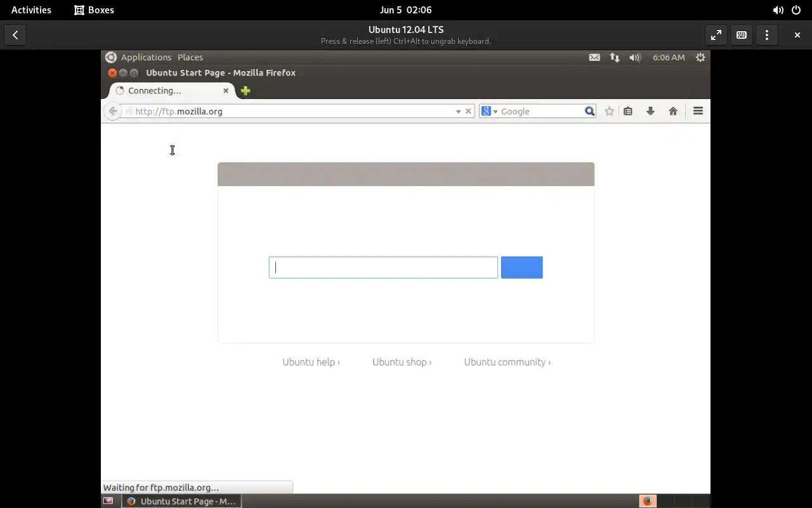Open host volume icon in top bar
Viewport: 812px width, 508px height.
[x=778, y=10]
